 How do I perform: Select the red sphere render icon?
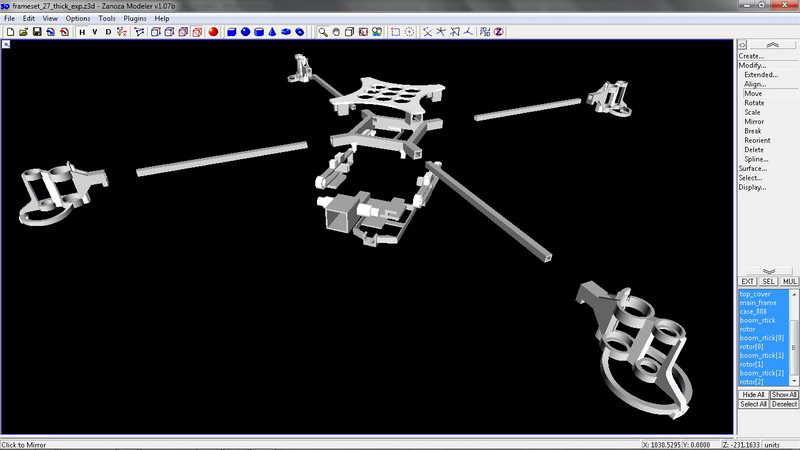[x=213, y=32]
